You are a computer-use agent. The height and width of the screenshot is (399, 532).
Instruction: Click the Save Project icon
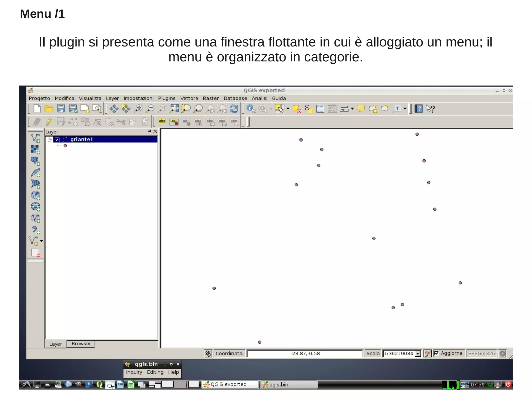click(61, 108)
